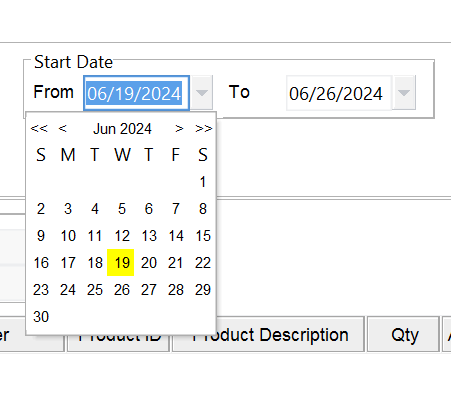Screen dimensions: 451x420
Task: Select June 3 in the calendar
Action: click(x=68, y=209)
